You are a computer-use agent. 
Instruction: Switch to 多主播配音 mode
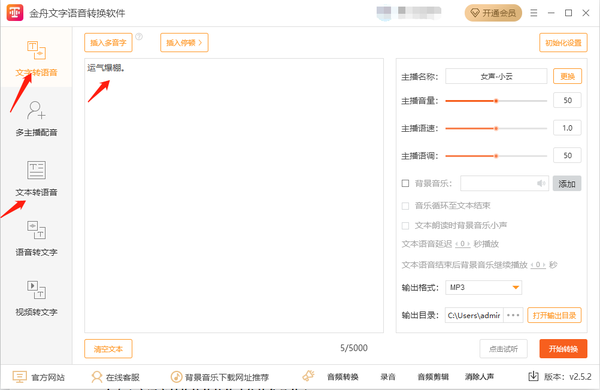(36, 118)
